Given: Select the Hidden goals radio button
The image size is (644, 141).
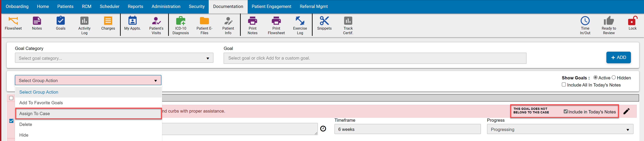Looking at the screenshot, I should pyautogui.click(x=613, y=78).
